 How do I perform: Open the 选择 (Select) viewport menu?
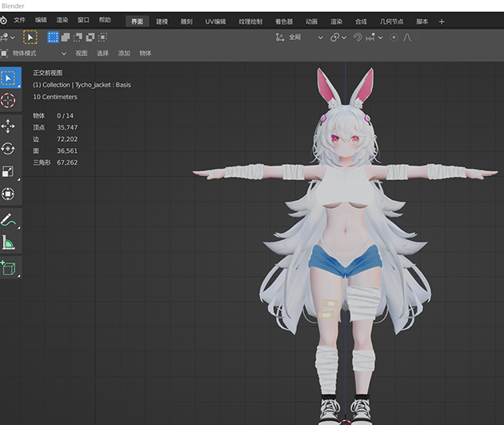[102, 54]
